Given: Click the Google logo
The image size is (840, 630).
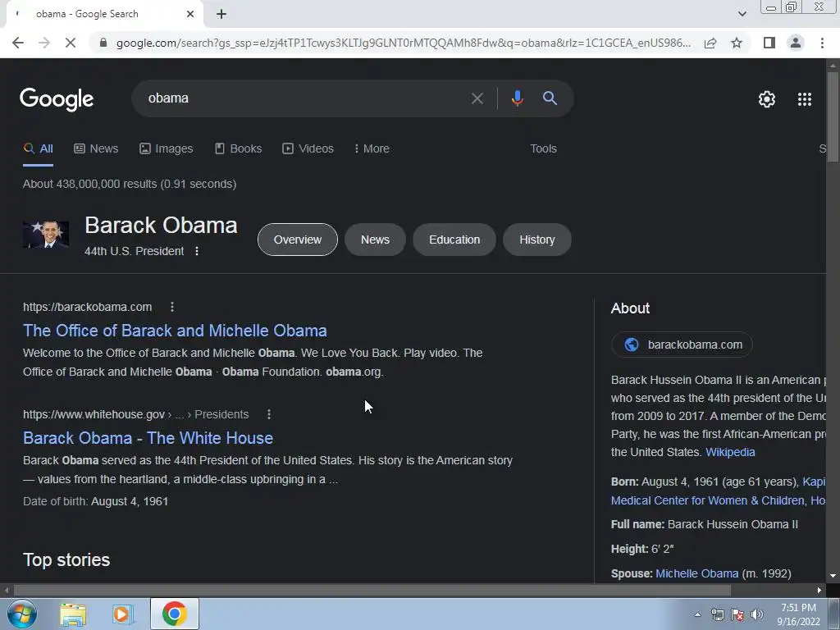Looking at the screenshot, I should (x=57, y=99).
